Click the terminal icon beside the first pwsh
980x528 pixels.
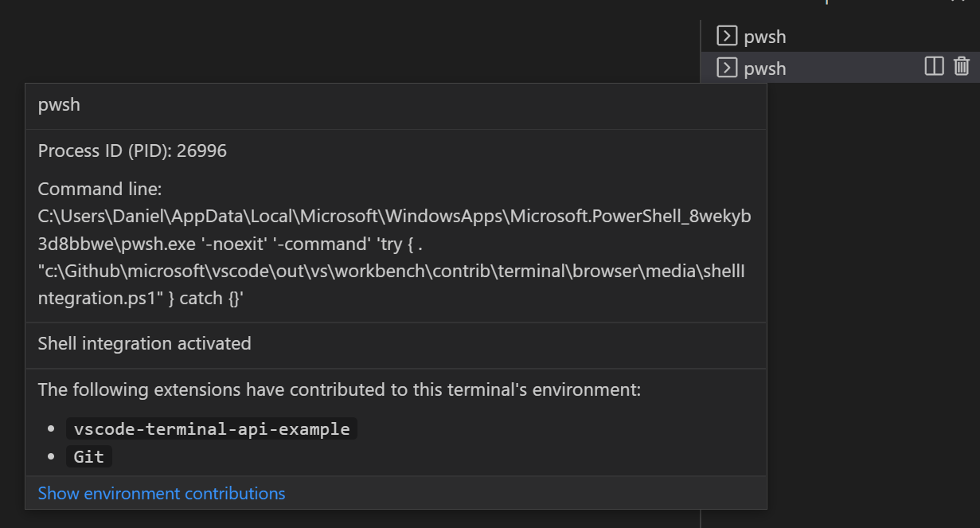725,36
